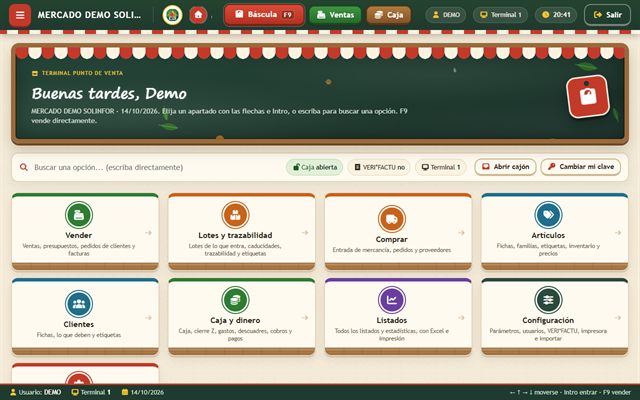Image resolution: width=640 pixels, height=400 pixels.
Task: Open the Caja y dinero coins icon
Action: [235, 300]
